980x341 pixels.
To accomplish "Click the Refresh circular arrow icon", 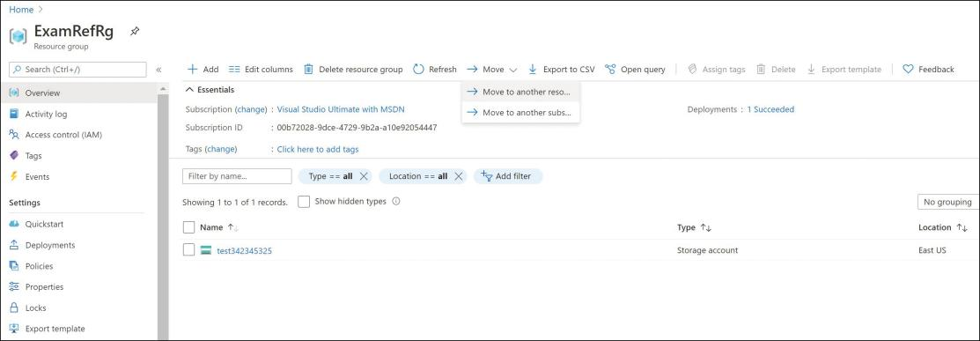I will 419,70.
